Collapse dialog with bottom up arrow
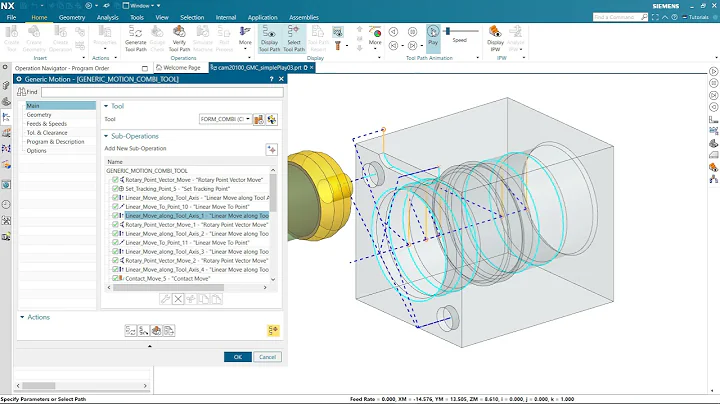This screenshot has height=404, width=720. [x=150, y=346]
